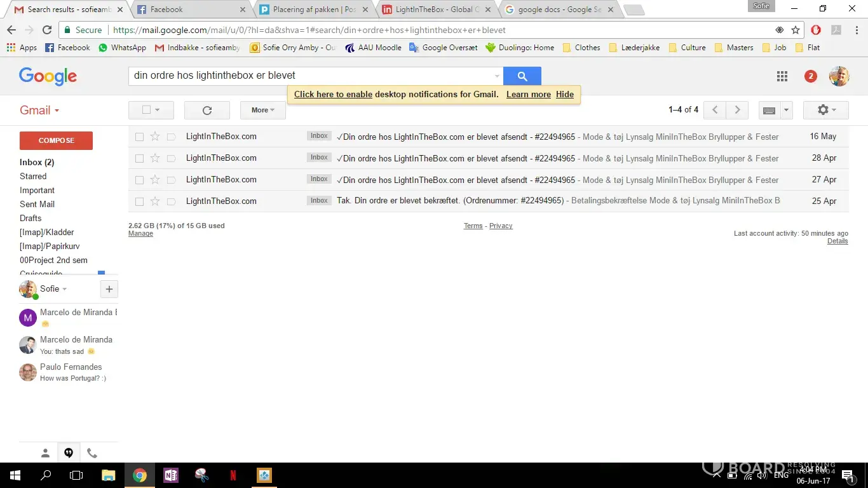Screen dimensions: 868x488
Task: Open the Google account avatar menu
Action: 839,76
